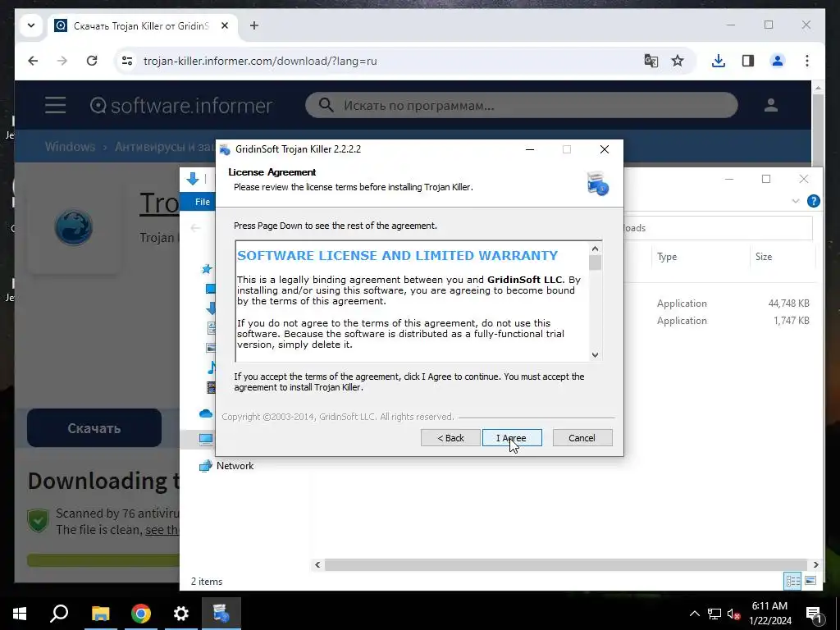The width and height of the screenshot is (840, 630).
Task: Expand the Explorer ribbon chevron
Action: point(796,201)
